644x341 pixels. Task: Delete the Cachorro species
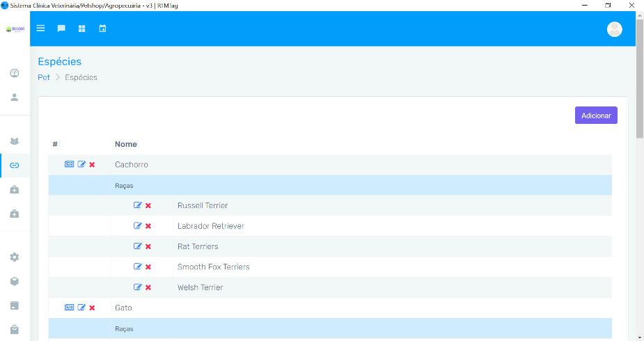coord(92,165)
